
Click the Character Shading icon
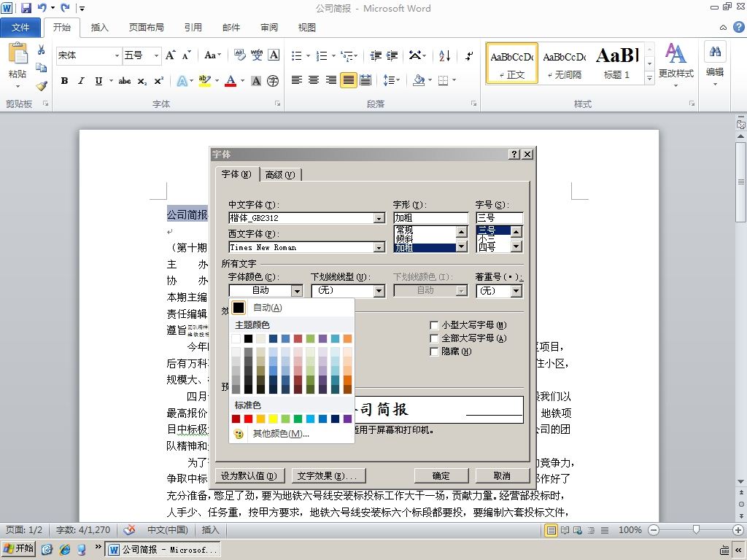click(256, 81)
